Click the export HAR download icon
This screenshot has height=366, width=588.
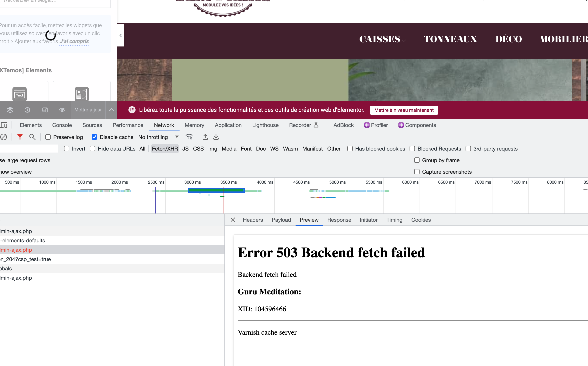click(x=216, y=137)
